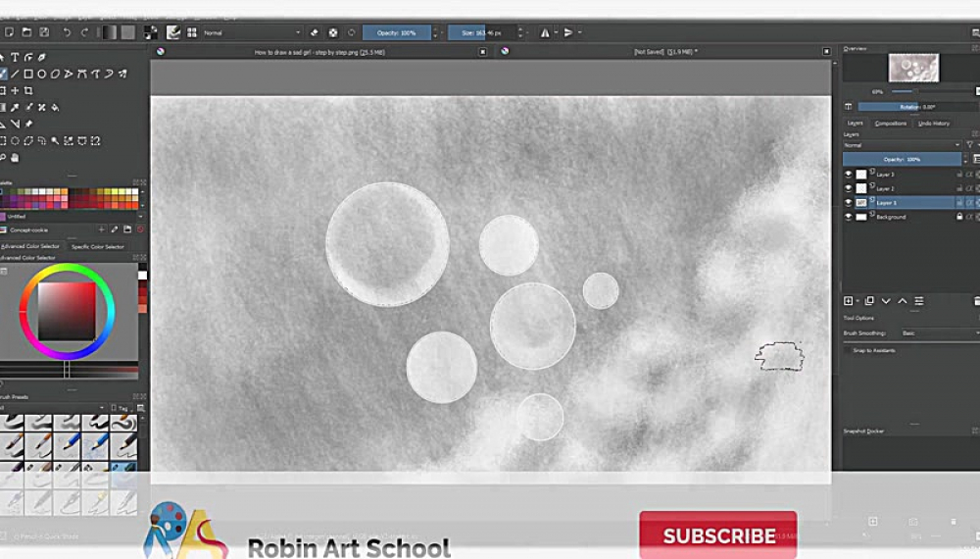Viewport: 980px width, 559px height.
Task: Click the horizontal mirror tool icon
Action: [546, 32]
